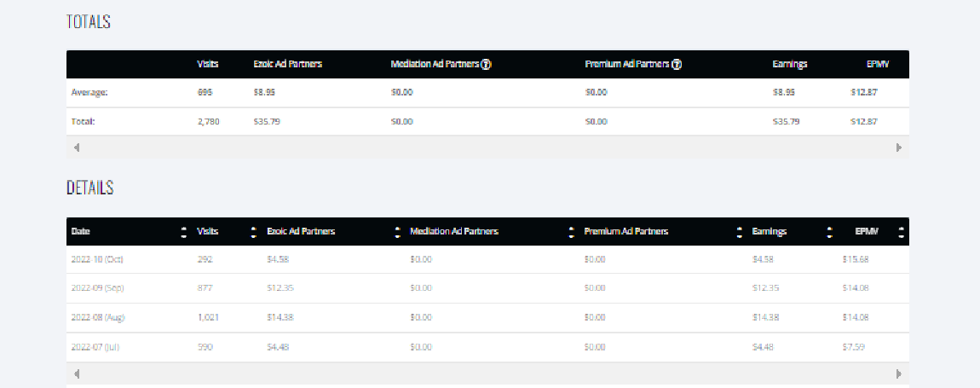Select the 2022-07 (Jul) row
Screen dimensions: 980x388
[x=487, y=347]
